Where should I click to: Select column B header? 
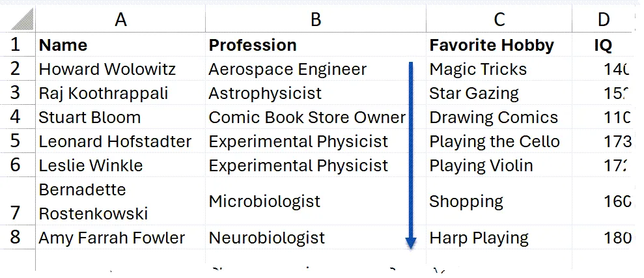(x=316, y=20)
